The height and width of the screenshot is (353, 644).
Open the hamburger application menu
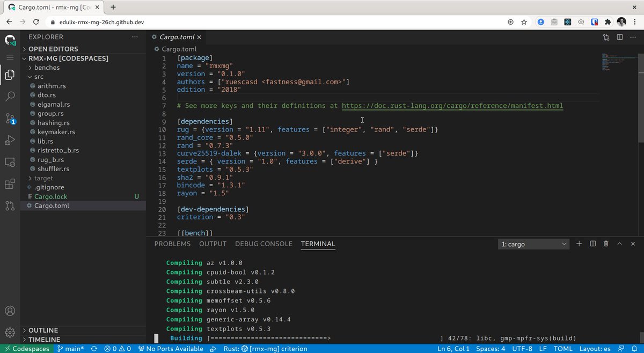point(10,57)
